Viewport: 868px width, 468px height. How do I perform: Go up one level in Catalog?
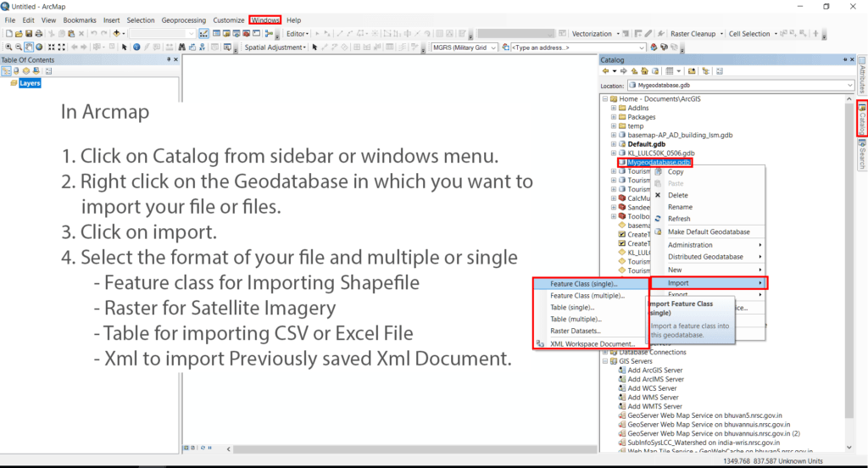pyautogui.click(x=634, y=71)
